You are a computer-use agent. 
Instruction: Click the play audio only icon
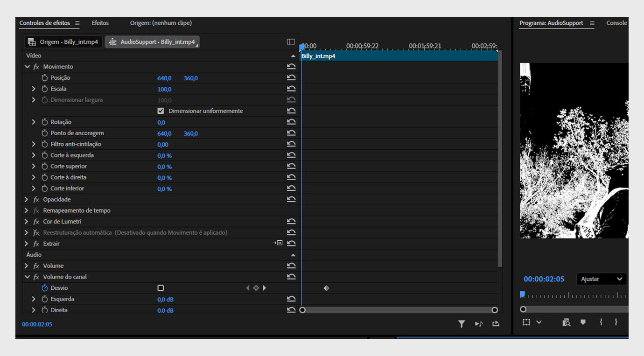tap(479, 324)
